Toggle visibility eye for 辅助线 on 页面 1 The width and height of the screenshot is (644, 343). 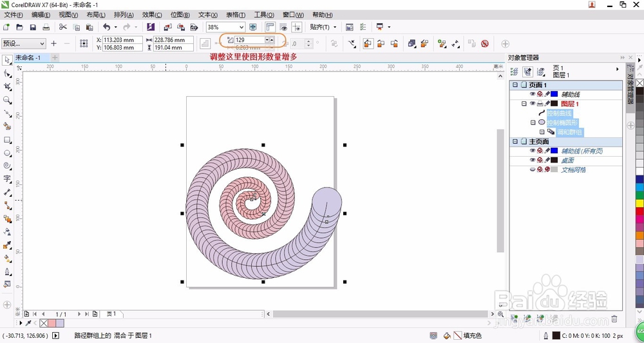coord(533,94)
